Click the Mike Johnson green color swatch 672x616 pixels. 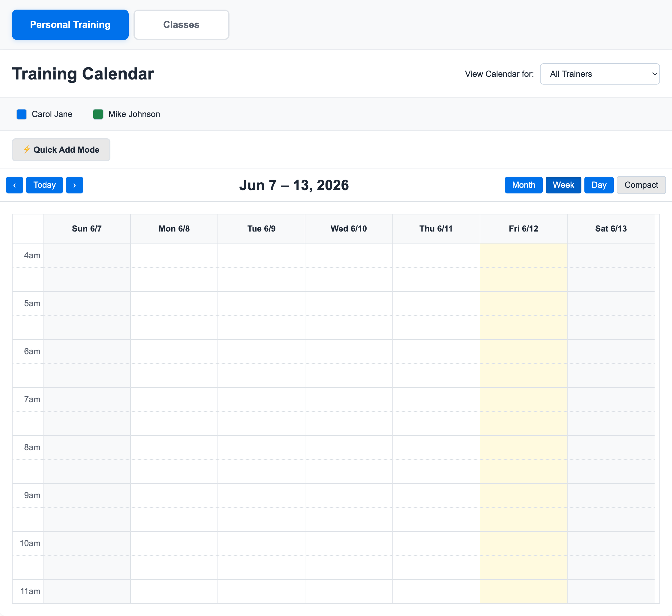[x=98, y=114]
